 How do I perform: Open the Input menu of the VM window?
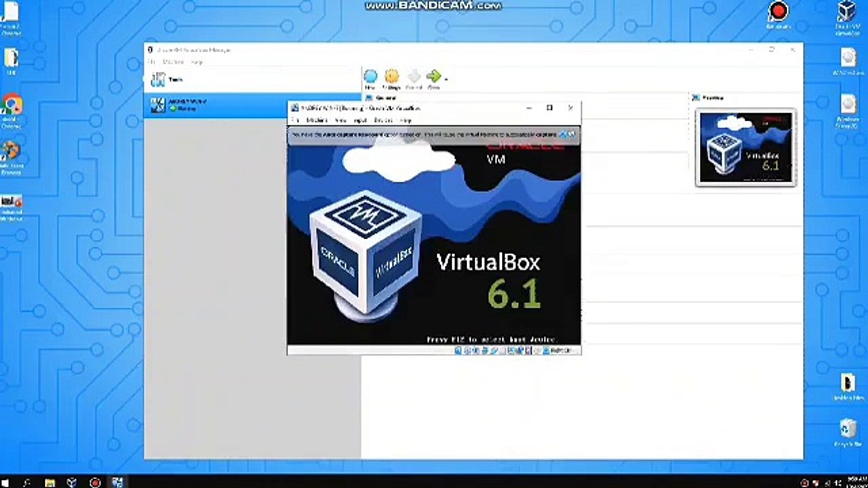point(361,120)
